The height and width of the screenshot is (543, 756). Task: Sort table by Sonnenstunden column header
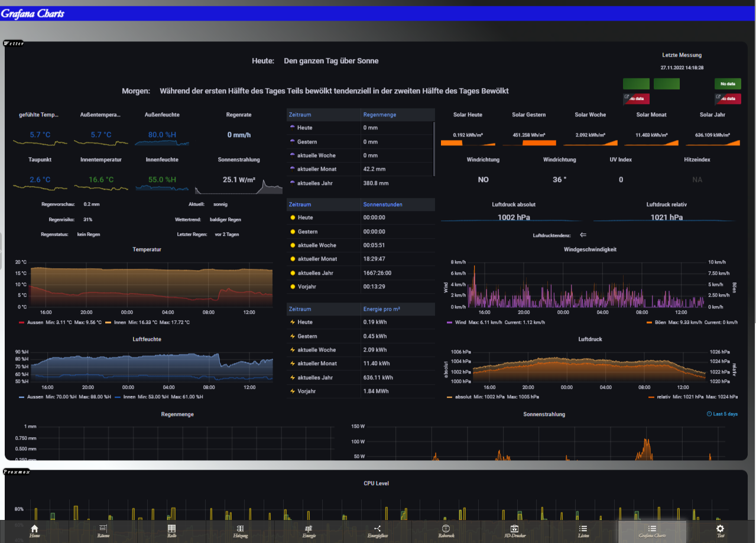coord(382,204)
